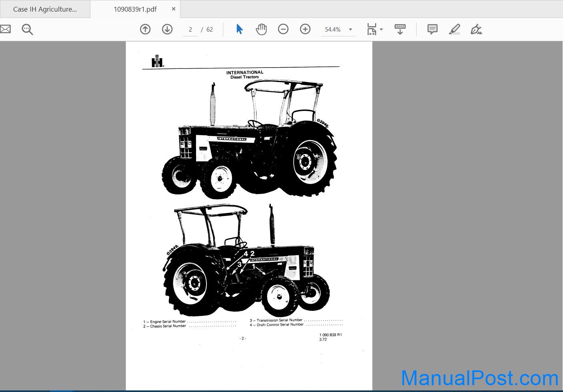The height and width of the screenshot is (392, 563).
Task: Click the Chassis Serial Number line
Action: click(190, 326)
